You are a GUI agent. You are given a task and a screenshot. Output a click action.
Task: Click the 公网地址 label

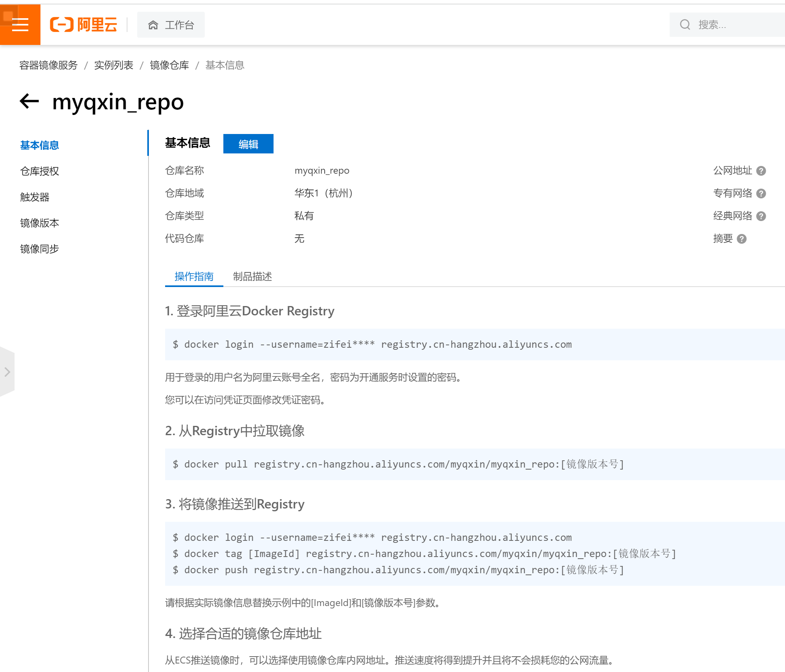[x=733, y=170]
